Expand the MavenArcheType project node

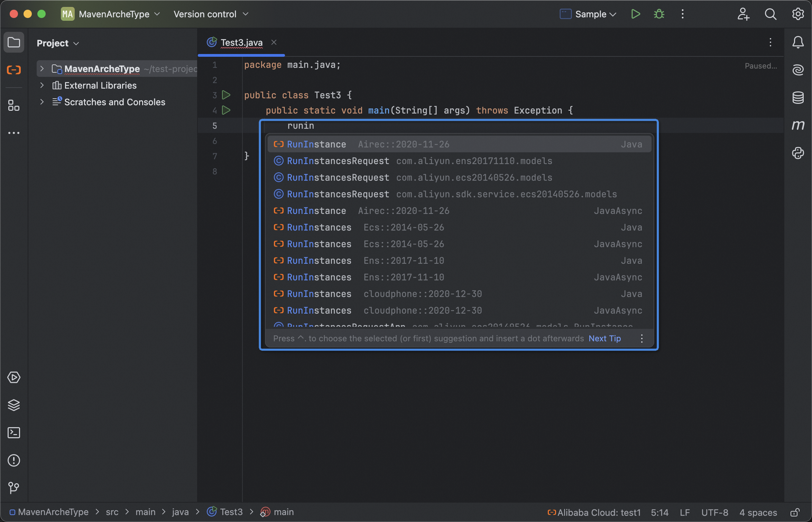coord(42,69)
